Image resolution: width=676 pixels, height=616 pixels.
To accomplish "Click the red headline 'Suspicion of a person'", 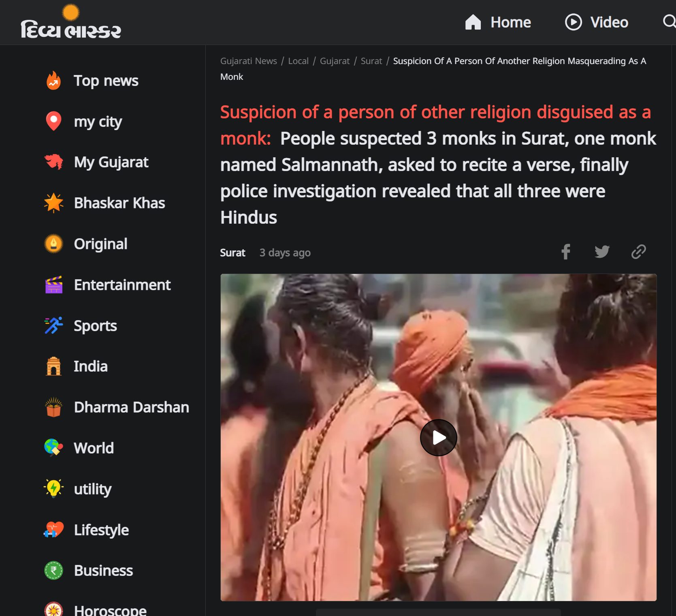I will (x=435, y=124).
